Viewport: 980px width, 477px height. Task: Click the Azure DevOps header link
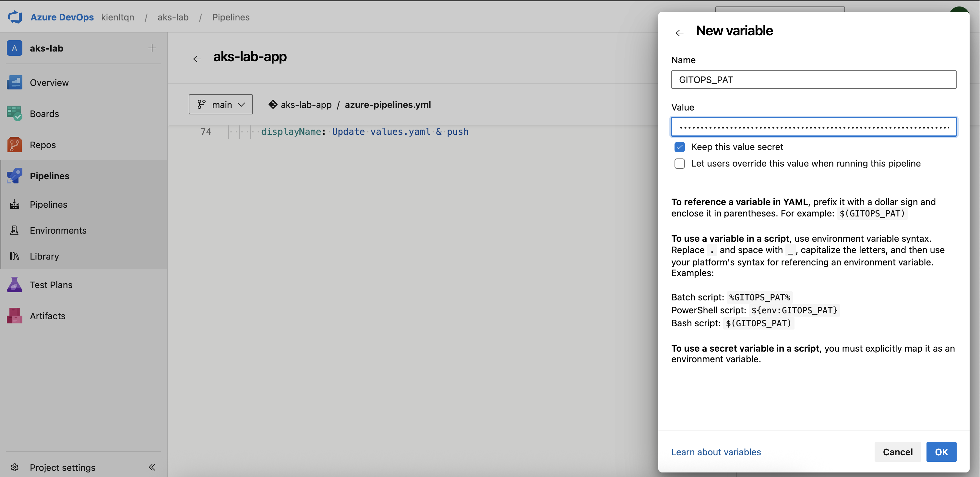point(62,17)
